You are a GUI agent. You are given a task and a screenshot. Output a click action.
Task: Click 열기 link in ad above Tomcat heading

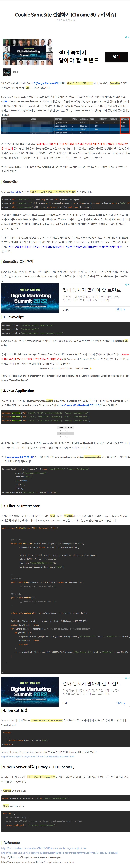pyautogui.click(x=121, y=703)
